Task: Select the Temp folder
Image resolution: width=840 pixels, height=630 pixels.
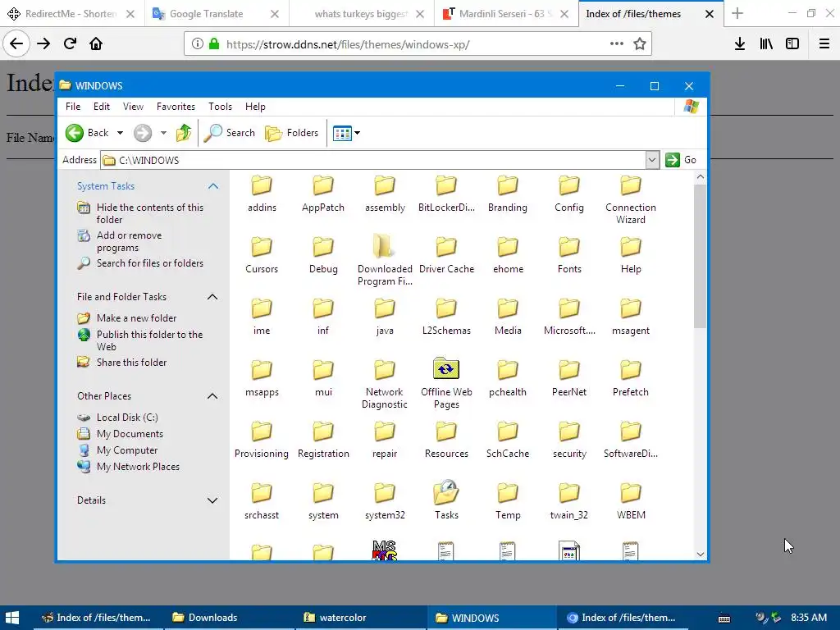Action: (x=508, y=501)
